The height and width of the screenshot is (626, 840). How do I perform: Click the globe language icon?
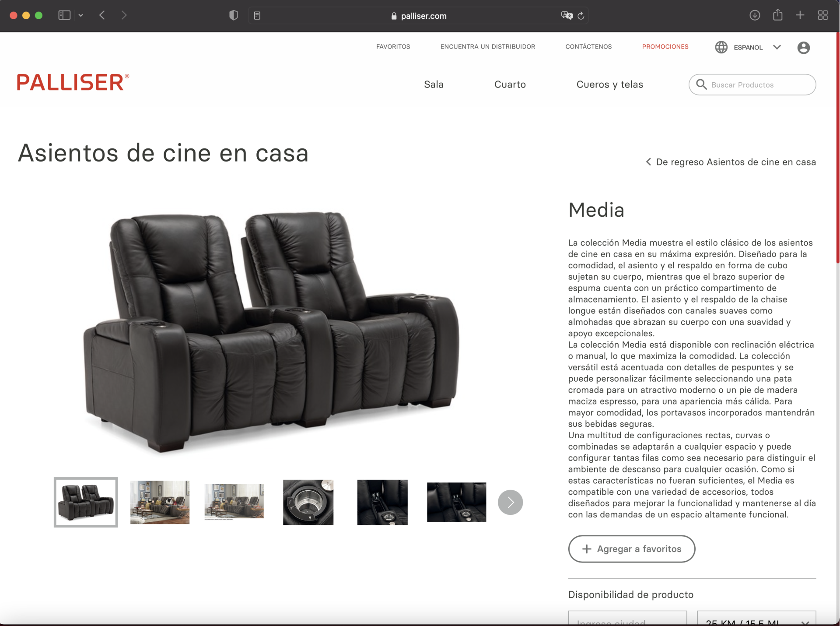click(x=721, y=47)
